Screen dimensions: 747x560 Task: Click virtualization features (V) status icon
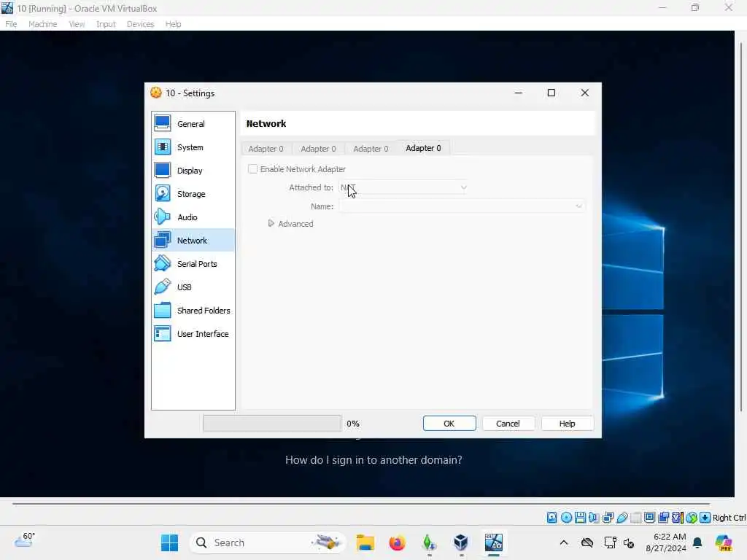click(677, 518)
